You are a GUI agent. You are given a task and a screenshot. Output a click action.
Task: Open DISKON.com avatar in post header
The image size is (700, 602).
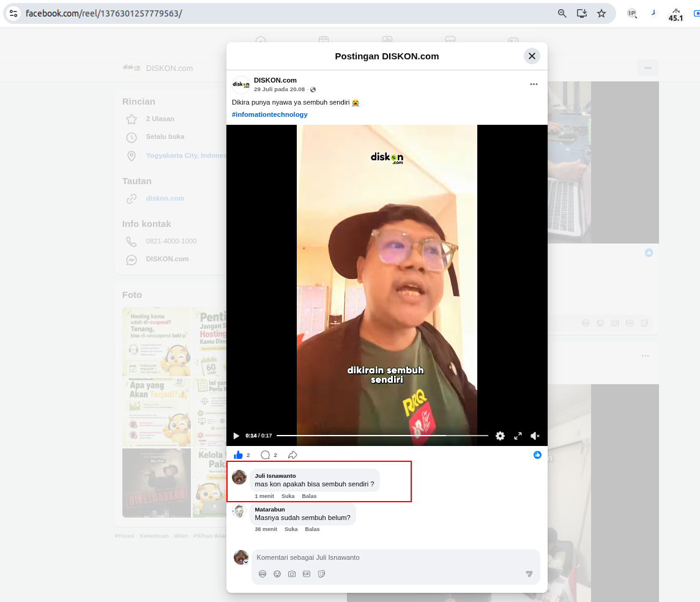(241, 84)
